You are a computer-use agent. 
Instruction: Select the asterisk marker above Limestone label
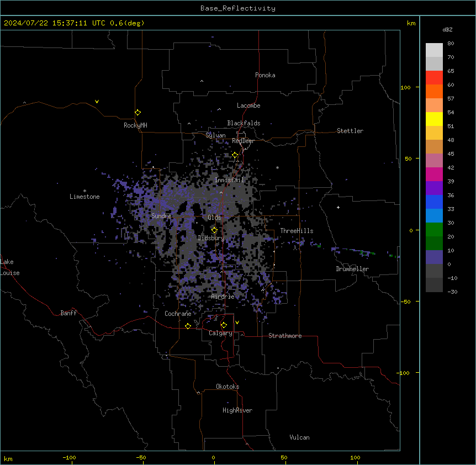pyautogui.click(x=84, y=191)
